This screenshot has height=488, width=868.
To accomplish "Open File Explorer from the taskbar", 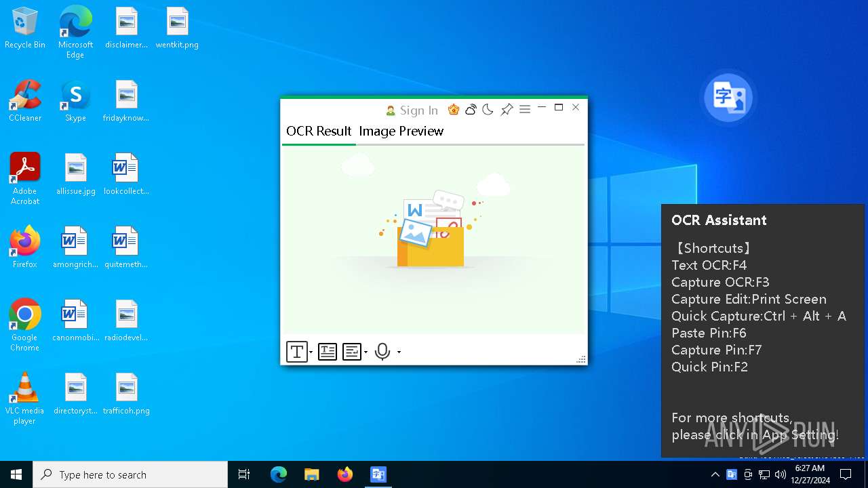I will [x=312, y=474].
